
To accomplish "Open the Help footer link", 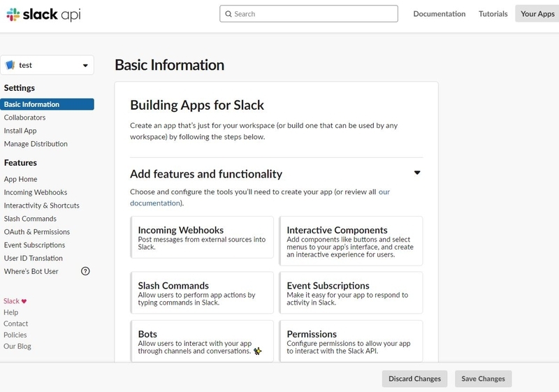I will [10, 312].
